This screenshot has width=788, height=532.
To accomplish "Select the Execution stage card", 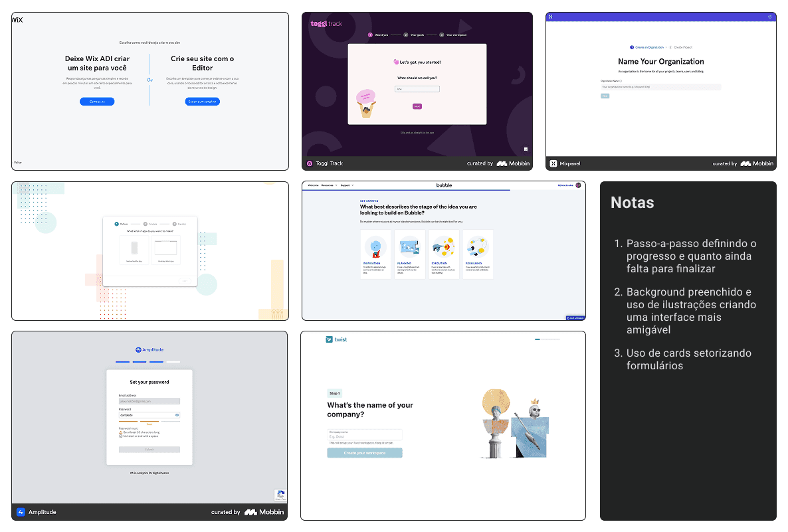I will pyautogui.click(x=443, y=254).
